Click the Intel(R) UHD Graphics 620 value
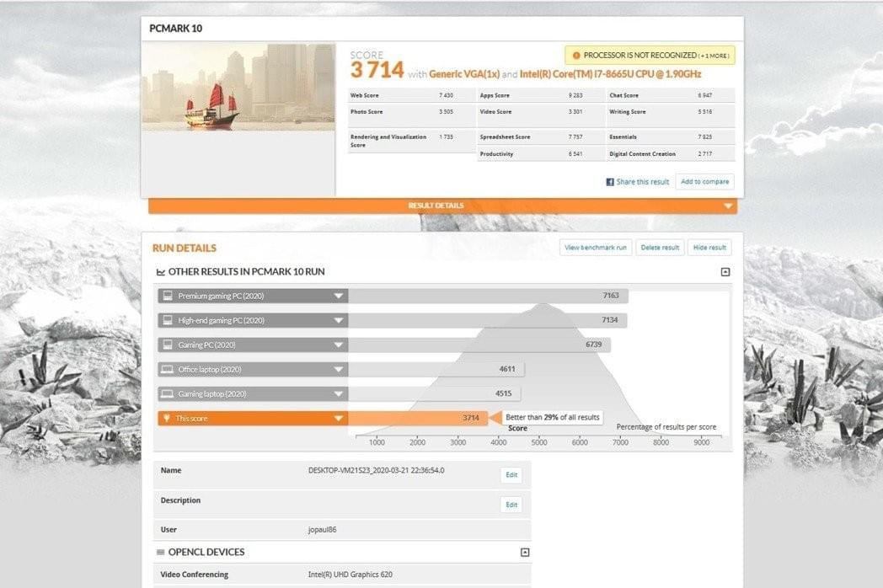This screenshot has height=588, width=883. pos(351,575)
